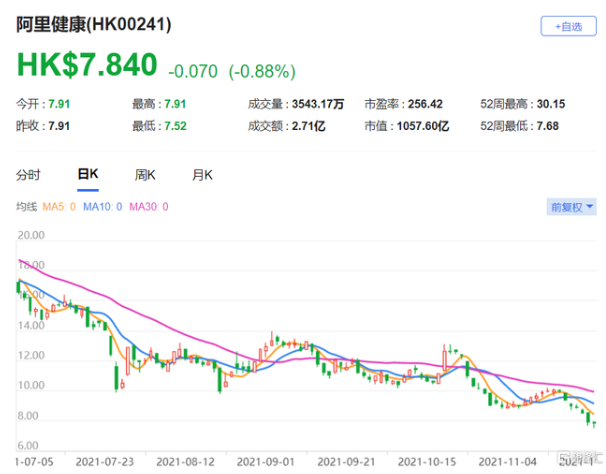Click the (-0.88%) percentage change
606x474 pixels.
click(x=262, y=72)
